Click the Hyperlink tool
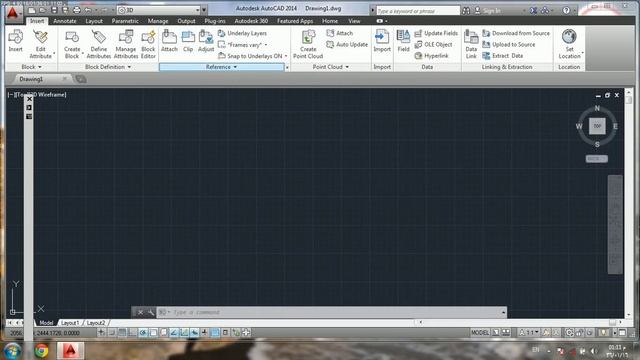Viewport: 640px width, 360px height. [431, 56]
